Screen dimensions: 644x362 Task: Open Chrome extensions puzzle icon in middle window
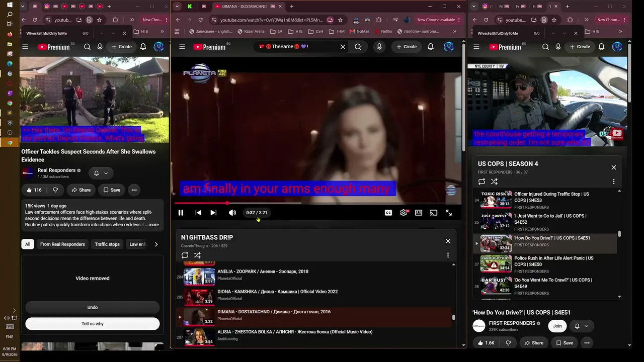[x=379, y=20]
